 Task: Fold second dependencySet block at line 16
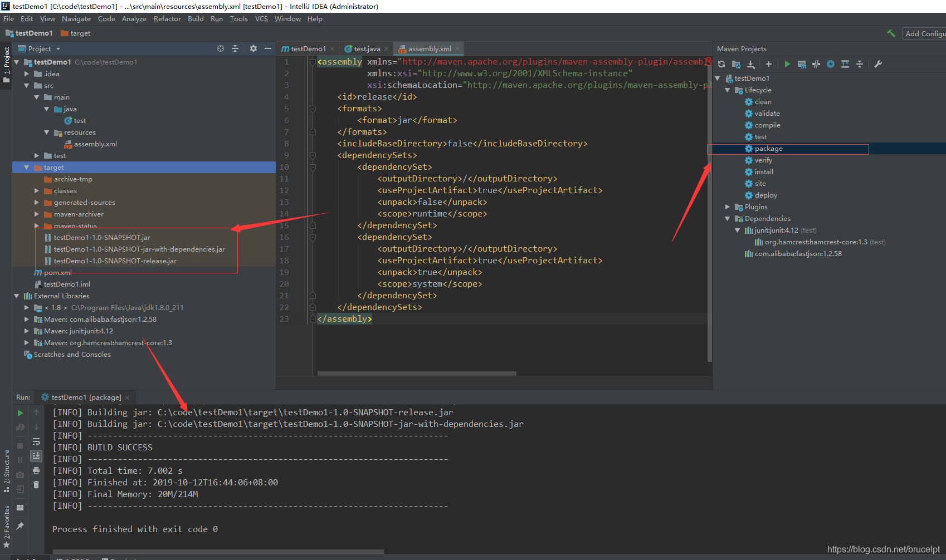tap(313, 237)
